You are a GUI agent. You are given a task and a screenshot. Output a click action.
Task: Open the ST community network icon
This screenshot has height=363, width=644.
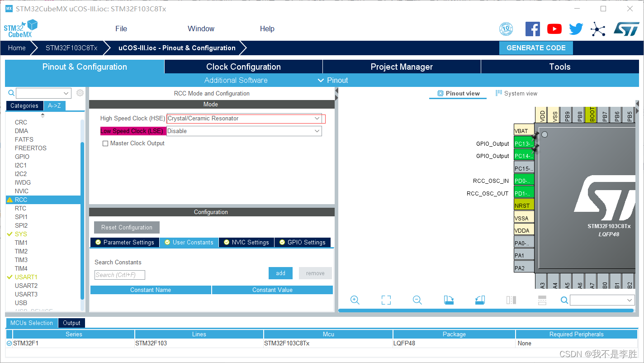598,29
